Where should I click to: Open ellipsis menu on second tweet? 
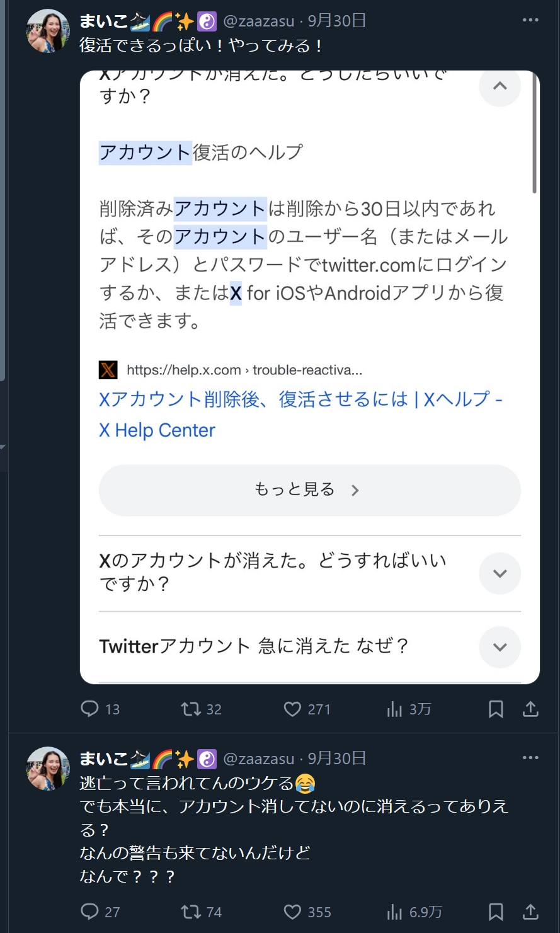531,758
